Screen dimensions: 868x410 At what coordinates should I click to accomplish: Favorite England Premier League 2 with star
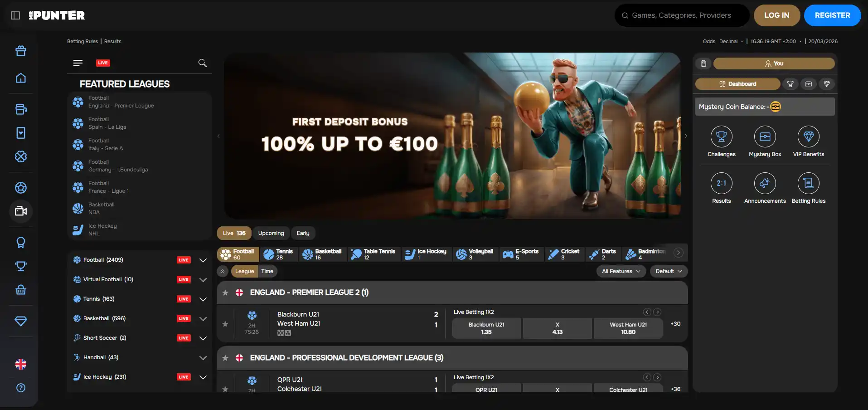click(x=225, y=293)
